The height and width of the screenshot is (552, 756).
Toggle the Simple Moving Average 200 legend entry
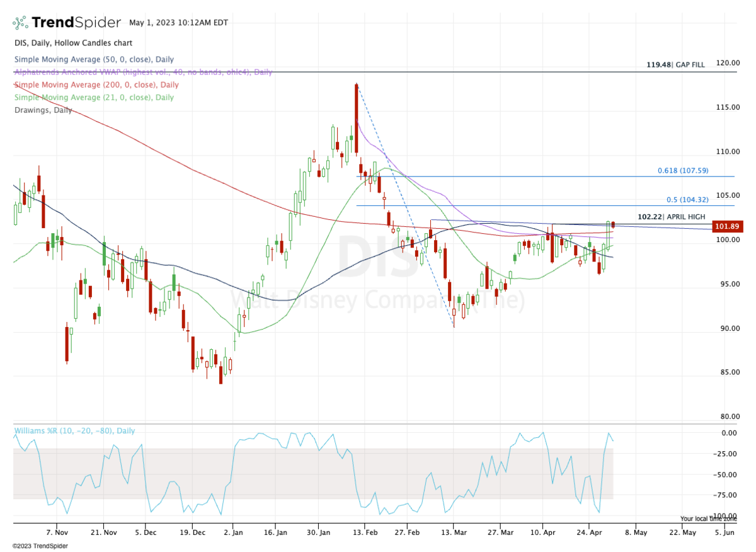tap(96, 84)
